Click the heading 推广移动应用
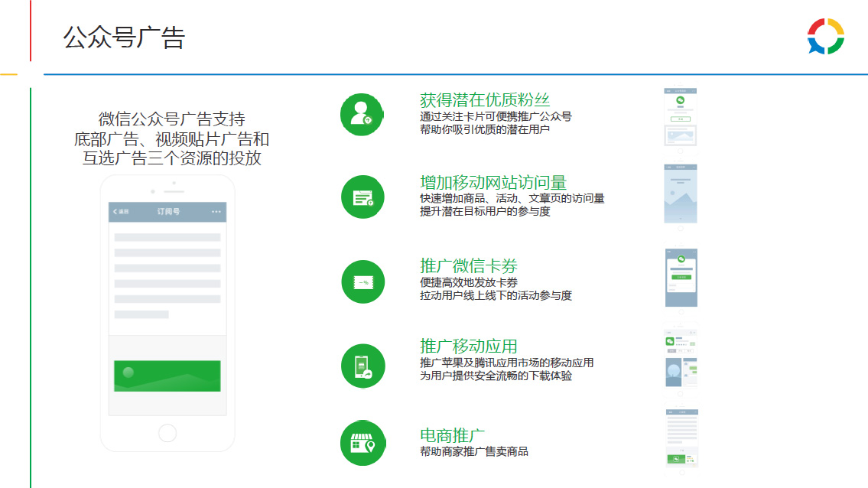868x488 pixels. pyautogui.click(x=468, y=346)
